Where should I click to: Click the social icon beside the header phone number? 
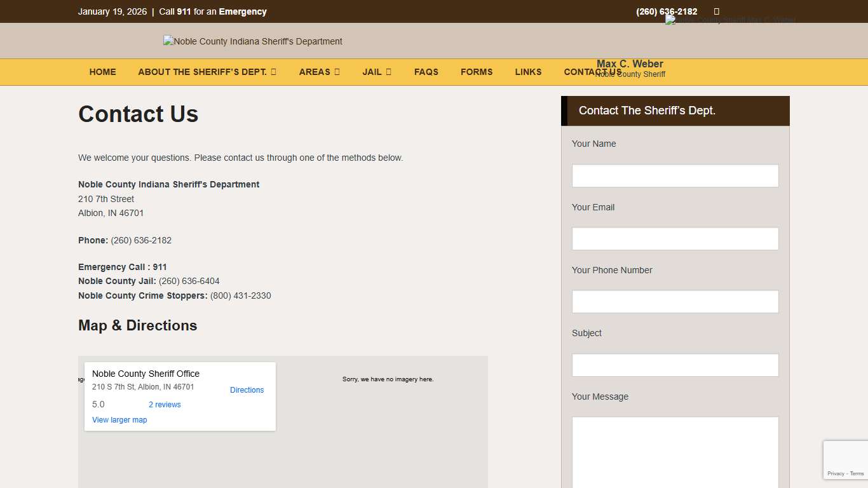point(716,11)
